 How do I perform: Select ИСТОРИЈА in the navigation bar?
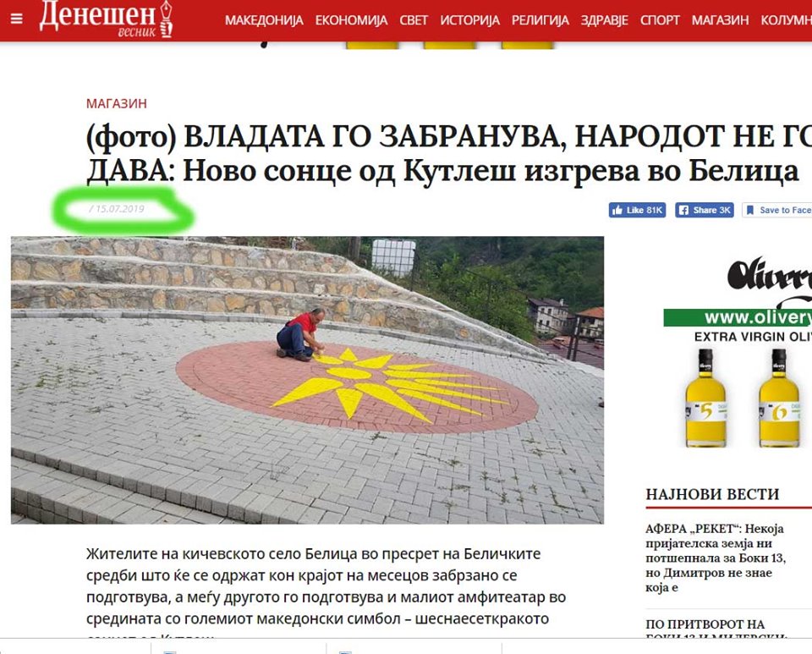click(469, 20)
